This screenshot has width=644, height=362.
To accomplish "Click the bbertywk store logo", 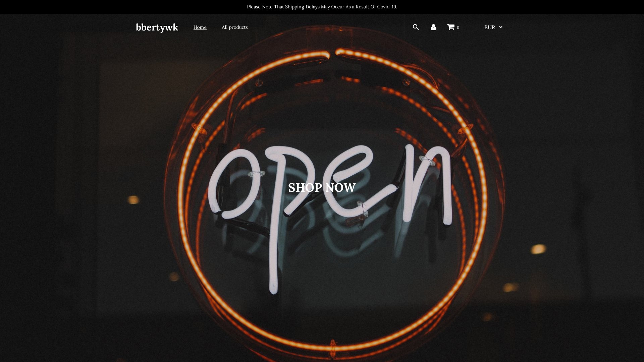I will point(157,27).
